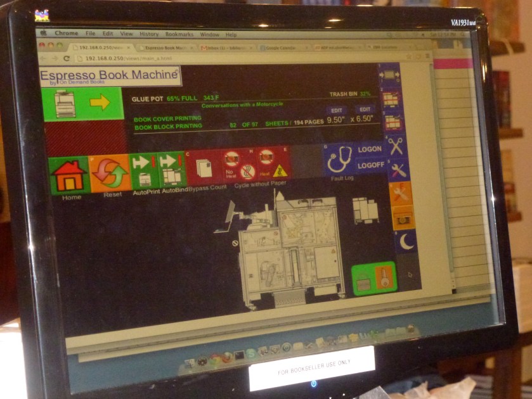Open the History menu in menu bar
The image size is (532, 399).
pos(149,34)
